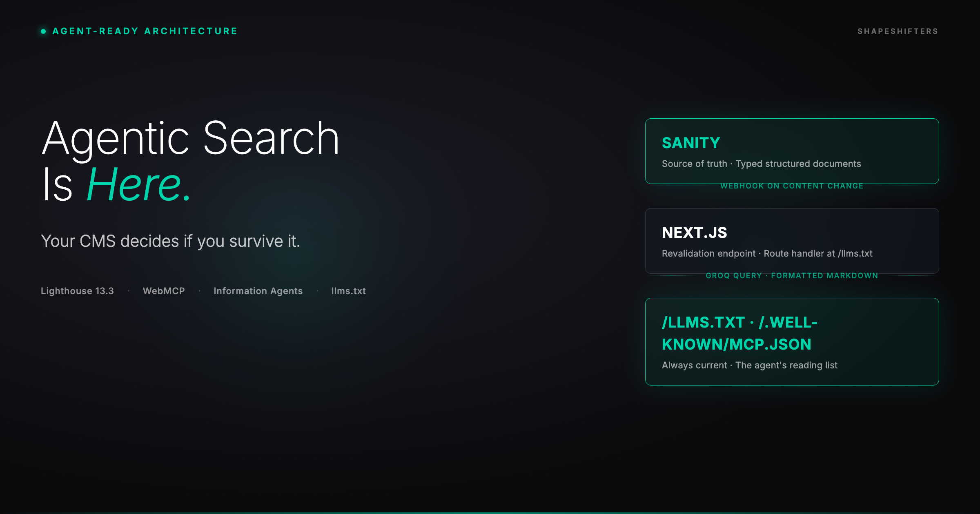The image size is (980, 514).
Task: Click Revalidation endpoint · Route handler at /llms.txt
Action: click(x=767, y=253)
